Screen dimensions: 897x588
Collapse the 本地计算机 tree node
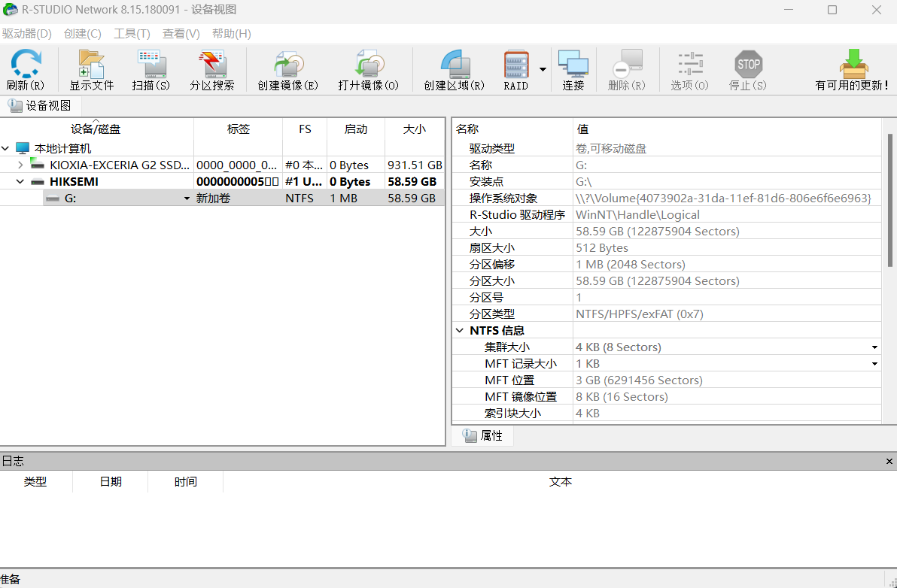click(x=6, y=149)
